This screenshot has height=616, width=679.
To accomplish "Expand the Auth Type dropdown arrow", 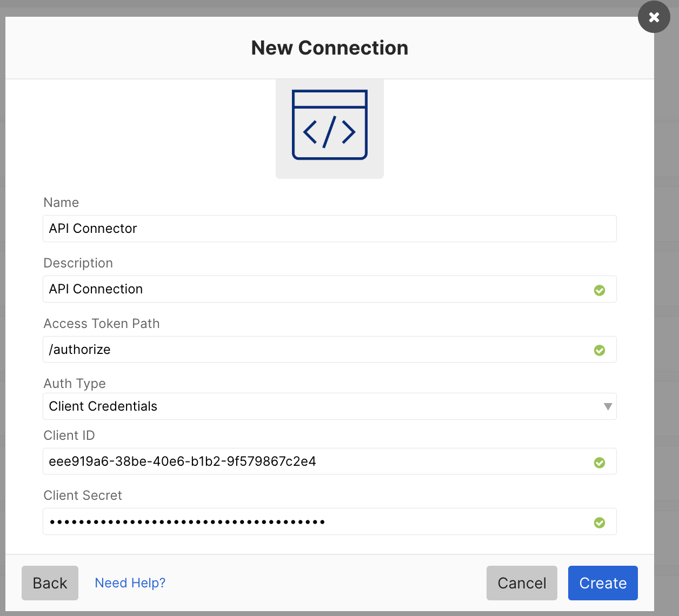I will pyautogui.click(x=608, y=406).
